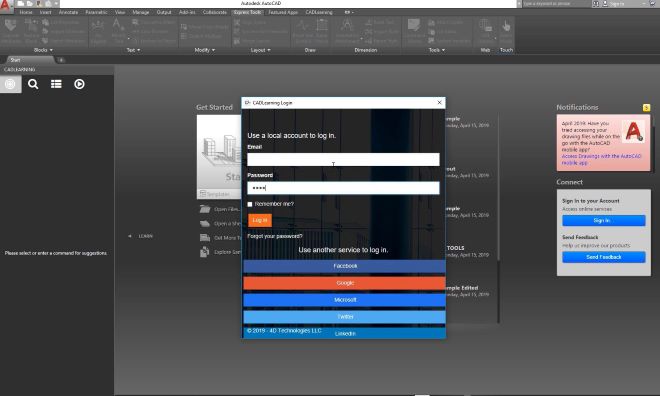
Task: Click the orange Log in button
Action: click(260, 220)
